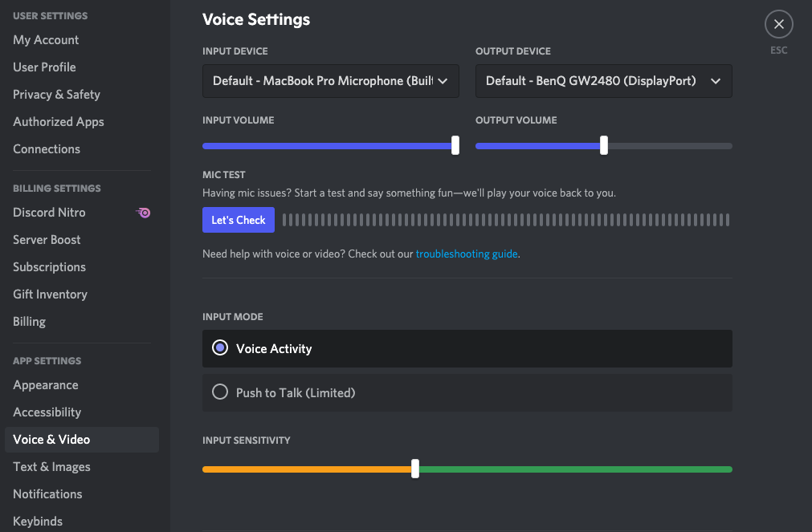Open the troubleshooting guide link
812x532 pixels.
[x=467, y=254]
